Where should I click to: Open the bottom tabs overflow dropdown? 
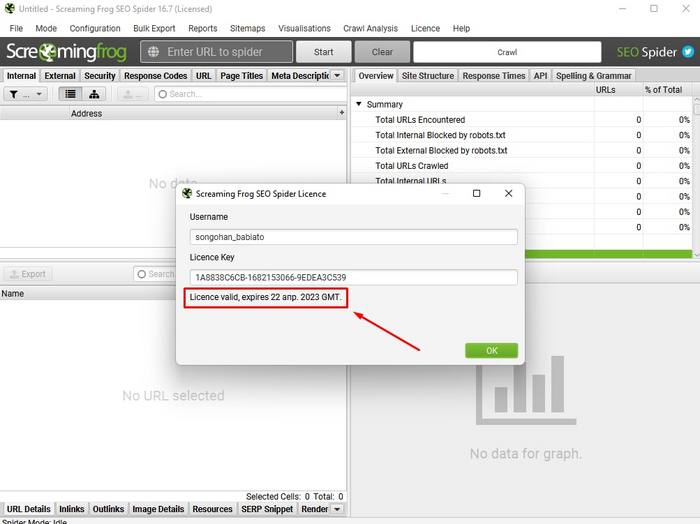point(338,509)
